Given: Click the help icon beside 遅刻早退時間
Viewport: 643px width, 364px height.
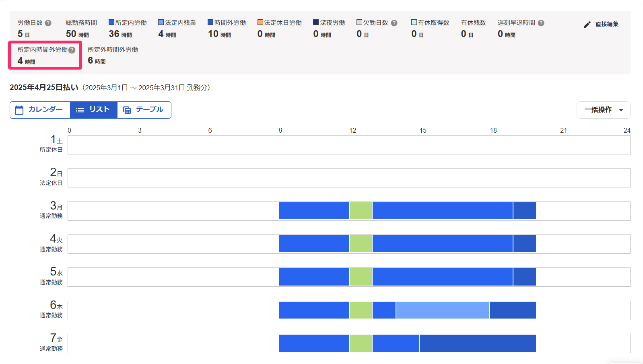Looking at the screenshot, I should (x=541, y=23).
